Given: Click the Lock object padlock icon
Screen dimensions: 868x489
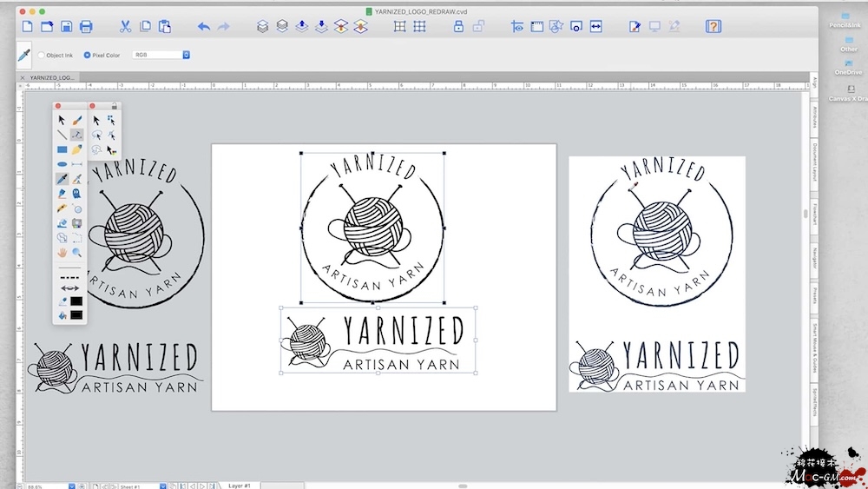Looking at the screenshot, I should click(x=458, y=27).
